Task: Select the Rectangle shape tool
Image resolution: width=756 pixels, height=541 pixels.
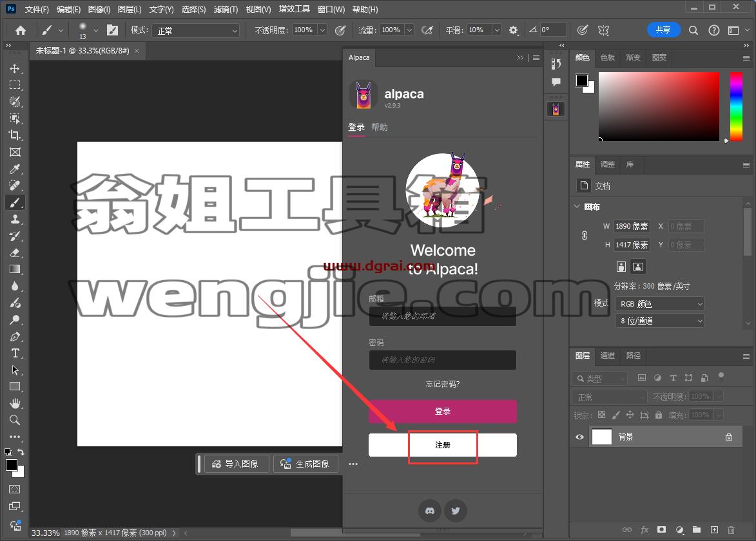Action: tap(14, 386)
